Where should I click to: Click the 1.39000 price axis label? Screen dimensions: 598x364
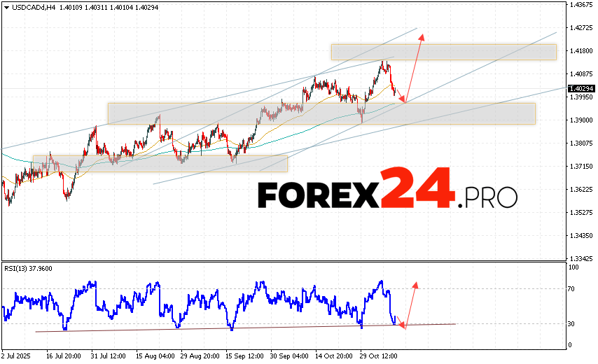pyautogui.click(x=580, y=120)
